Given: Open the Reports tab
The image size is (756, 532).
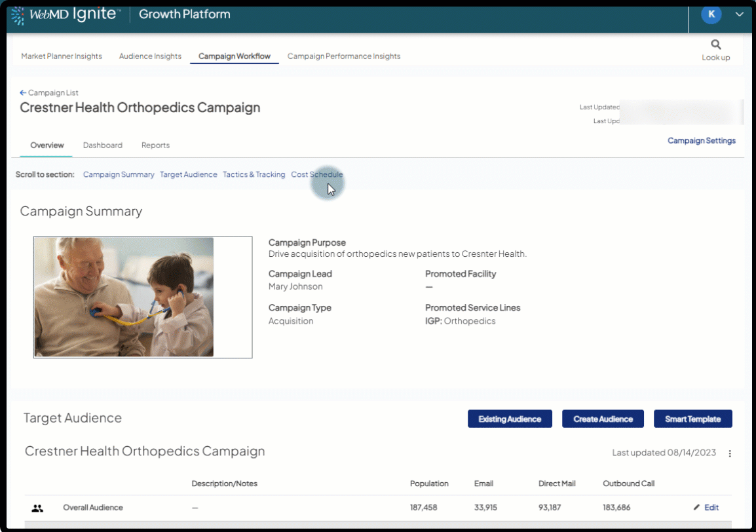Looking at the screenshot, I should (x=155, y=145).
